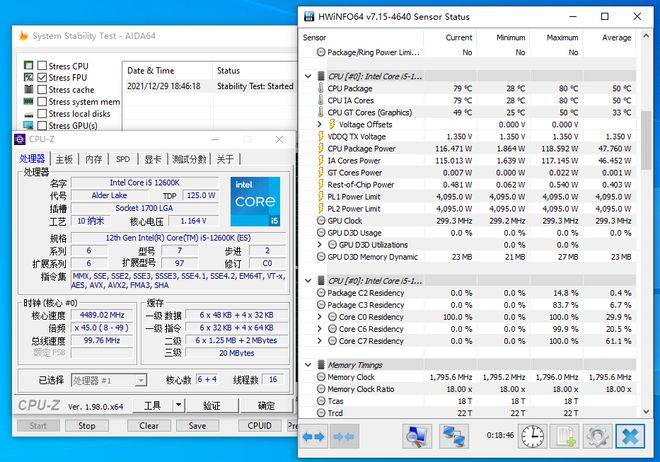This screenshot has width=660, height=462.
Task: Click HWiNFO scrollbar up arrow
Action: (646, 36)
